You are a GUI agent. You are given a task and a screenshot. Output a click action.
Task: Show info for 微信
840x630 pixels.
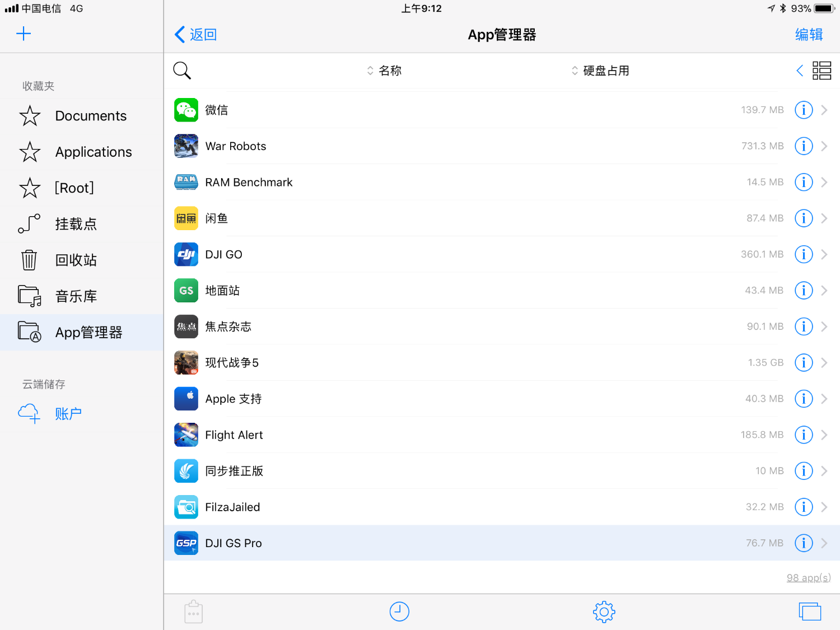[804, 110]
